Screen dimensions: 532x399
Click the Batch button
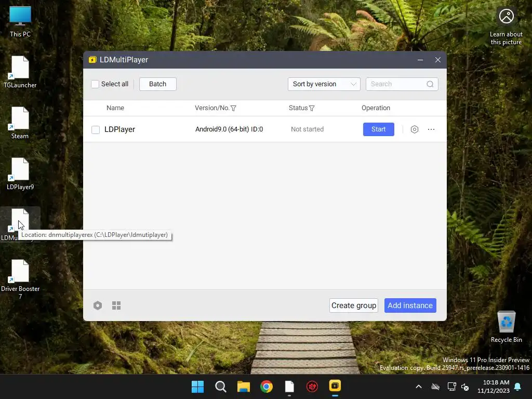point(158,84)
